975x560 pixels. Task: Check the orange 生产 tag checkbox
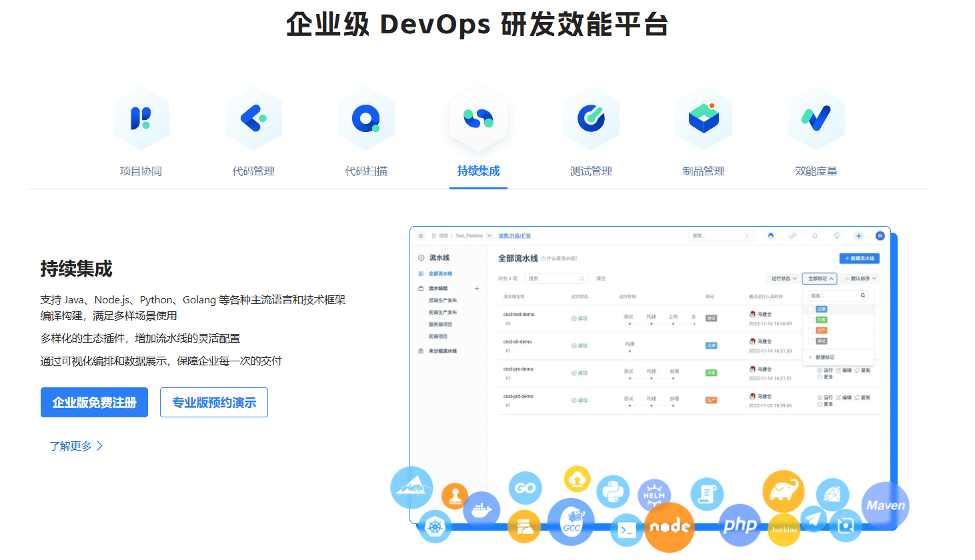pos(811,331)
